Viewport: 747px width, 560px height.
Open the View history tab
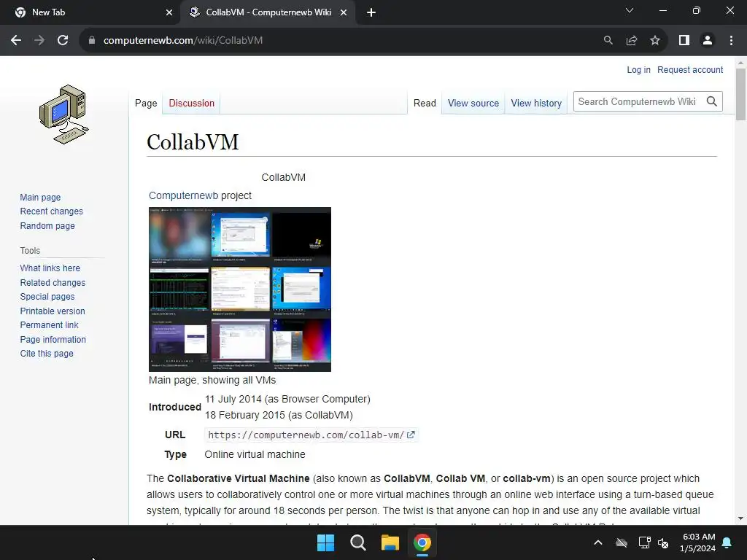coord(536,104)
